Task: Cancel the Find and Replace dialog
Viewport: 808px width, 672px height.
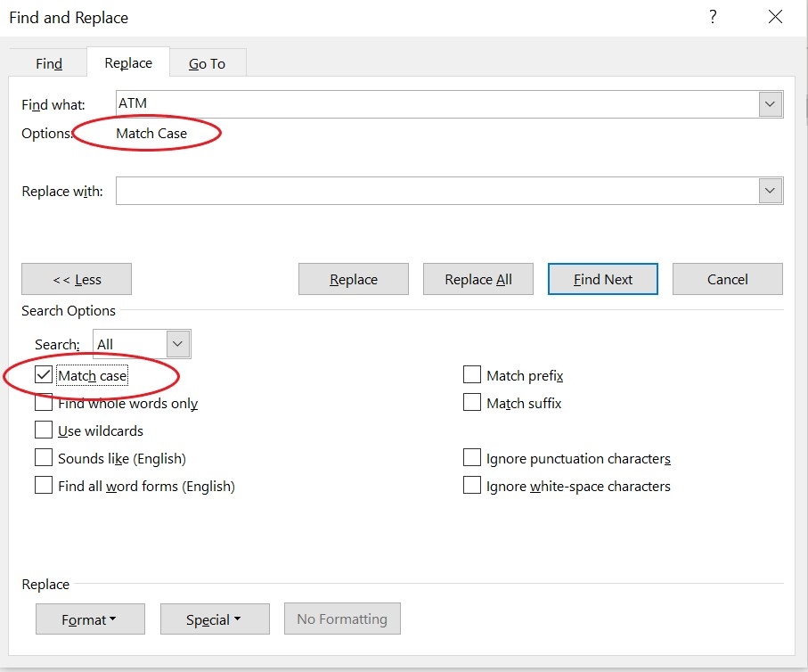Action: coord(727,279)
